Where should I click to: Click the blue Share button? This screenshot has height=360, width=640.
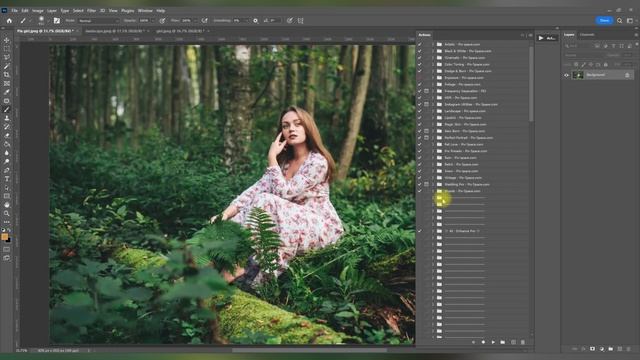click(604, 20)
